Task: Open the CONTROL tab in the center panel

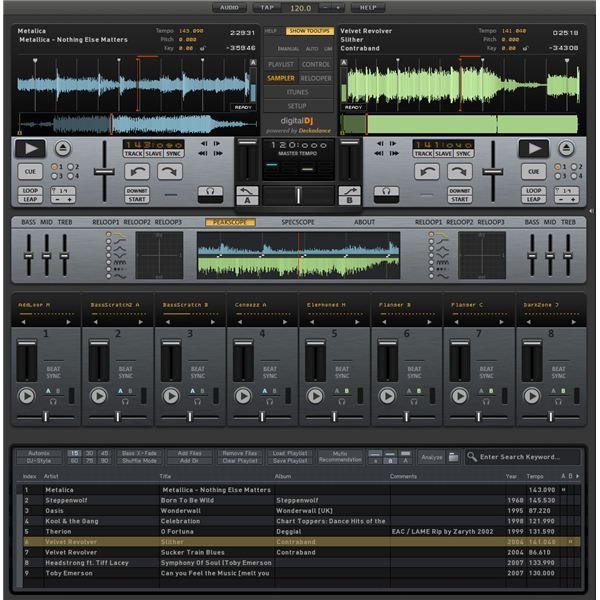Action: point(316,64)
